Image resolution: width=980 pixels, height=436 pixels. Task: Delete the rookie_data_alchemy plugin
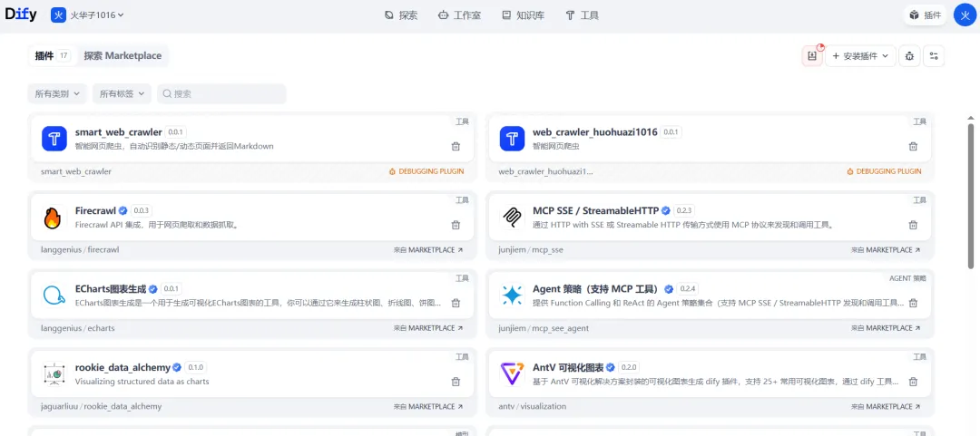click(x=456, y=382)
